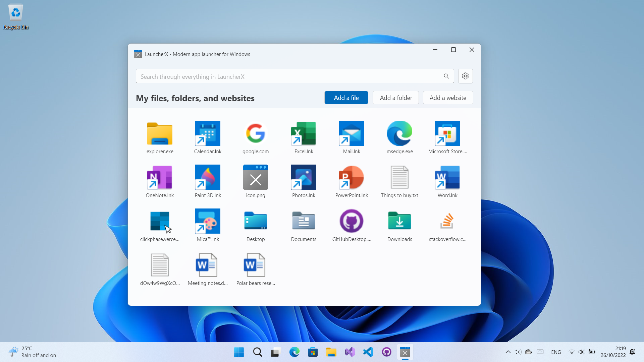Open GitHub Desktop from the taskbar

click(x=386, y=352)
